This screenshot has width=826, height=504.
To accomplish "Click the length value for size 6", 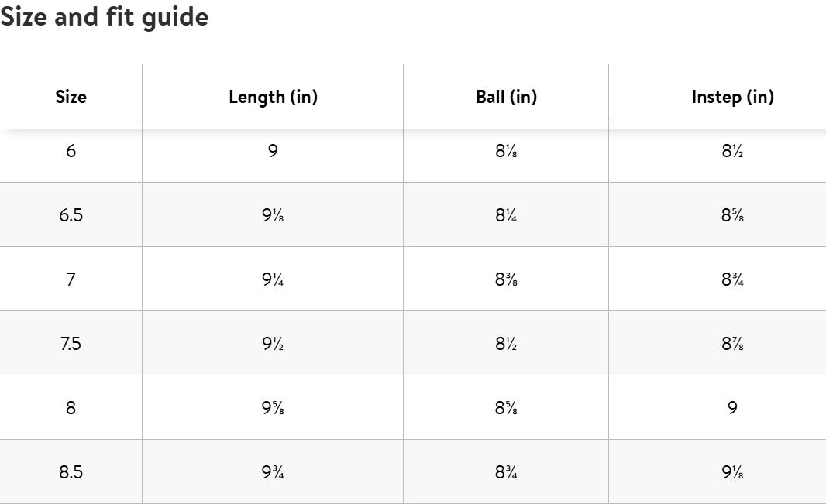I will (x=273, y=151).
